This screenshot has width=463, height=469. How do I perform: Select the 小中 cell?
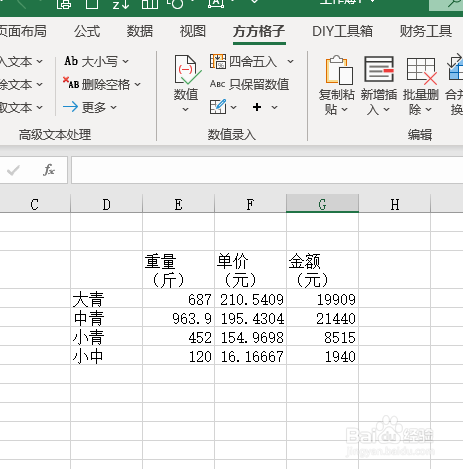coord(106,355)
